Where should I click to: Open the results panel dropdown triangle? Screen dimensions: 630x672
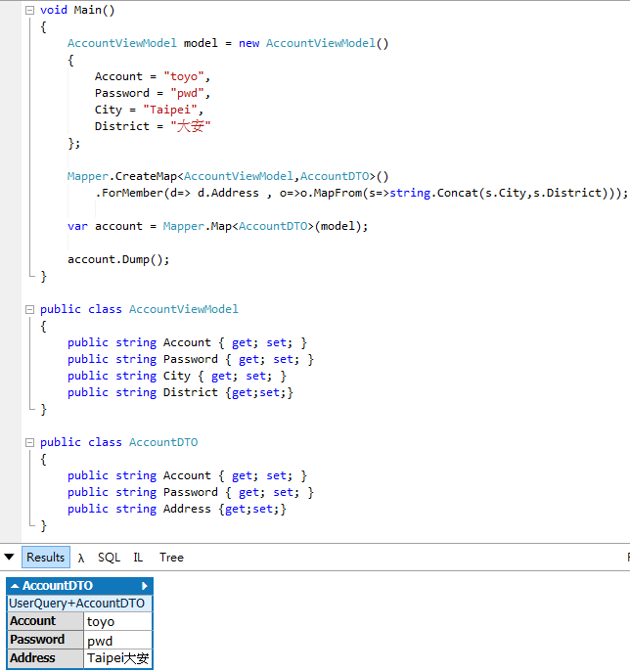(x=9, y=557)
